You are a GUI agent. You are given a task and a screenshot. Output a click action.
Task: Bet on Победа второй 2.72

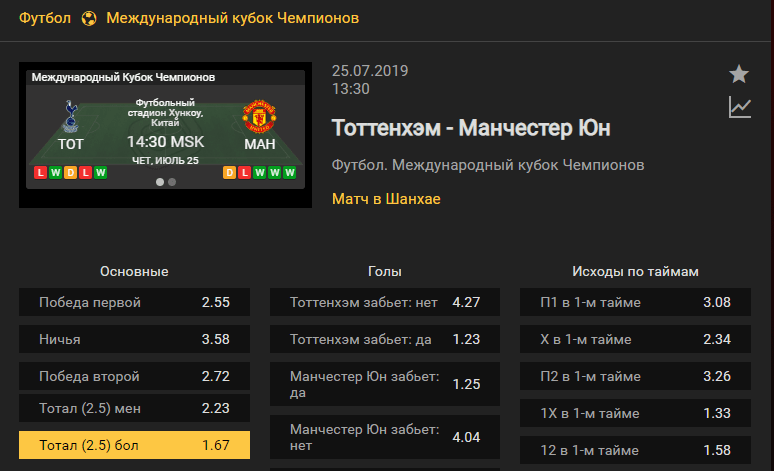134,376
